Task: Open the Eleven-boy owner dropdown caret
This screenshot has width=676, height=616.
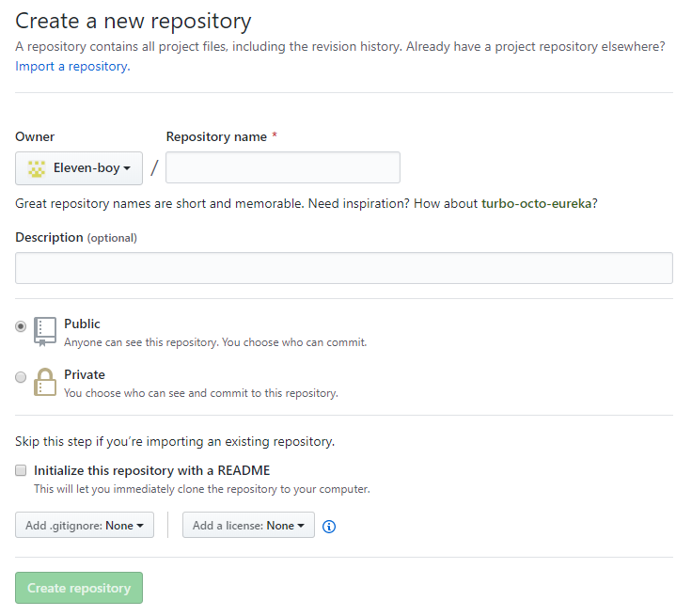Action: point(126,168)
